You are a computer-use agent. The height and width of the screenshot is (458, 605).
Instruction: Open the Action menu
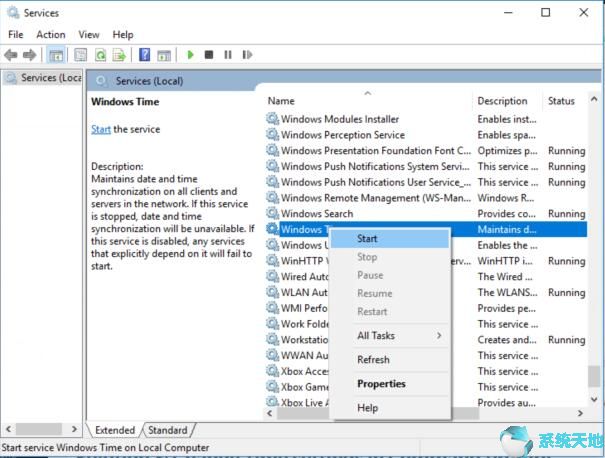tap(51, 35)
